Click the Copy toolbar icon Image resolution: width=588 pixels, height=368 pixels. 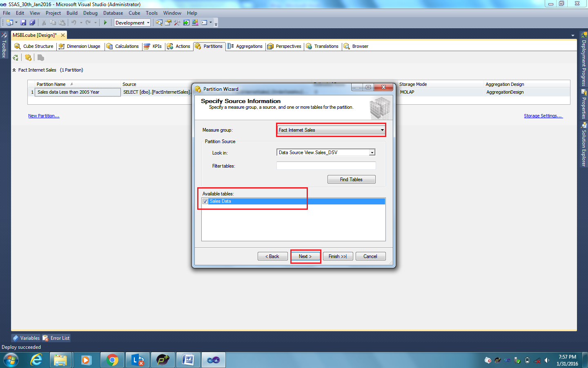[x=53, y=22]
